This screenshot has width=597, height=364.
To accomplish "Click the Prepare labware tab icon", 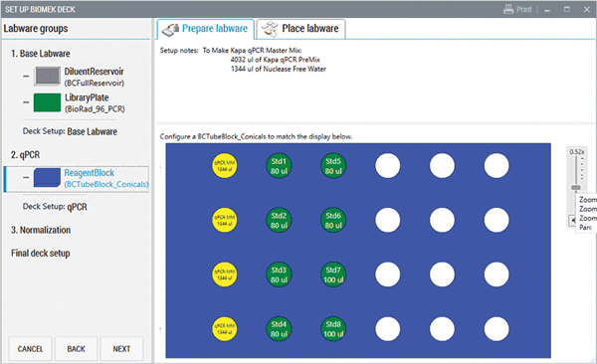I will (x=170, y=29).
